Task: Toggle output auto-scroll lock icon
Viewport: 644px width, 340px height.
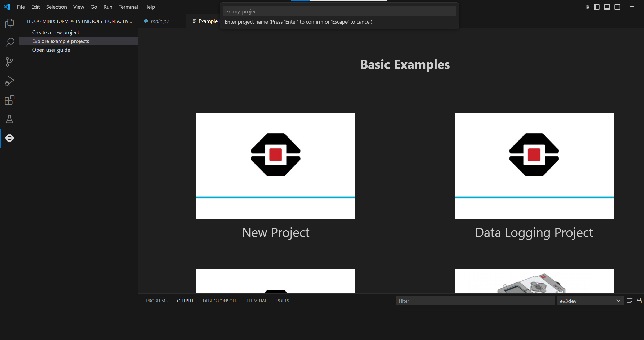Action: coord(639,301)
